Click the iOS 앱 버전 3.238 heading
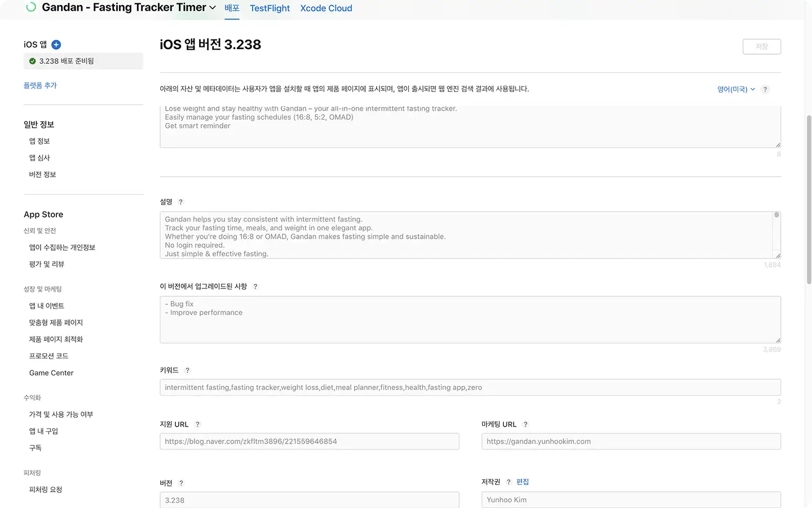The width and height of the screenshot is (812, 508). pos(210,45)
